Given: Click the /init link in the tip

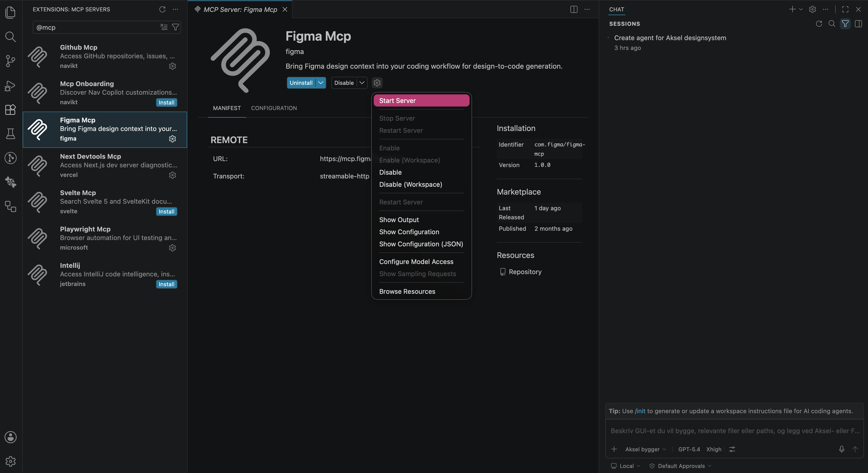Looking at the screenshot, I should (x=640, y=411).
